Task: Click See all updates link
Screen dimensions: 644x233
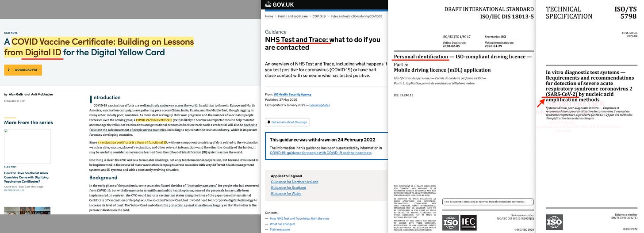Action: (319, 105)
